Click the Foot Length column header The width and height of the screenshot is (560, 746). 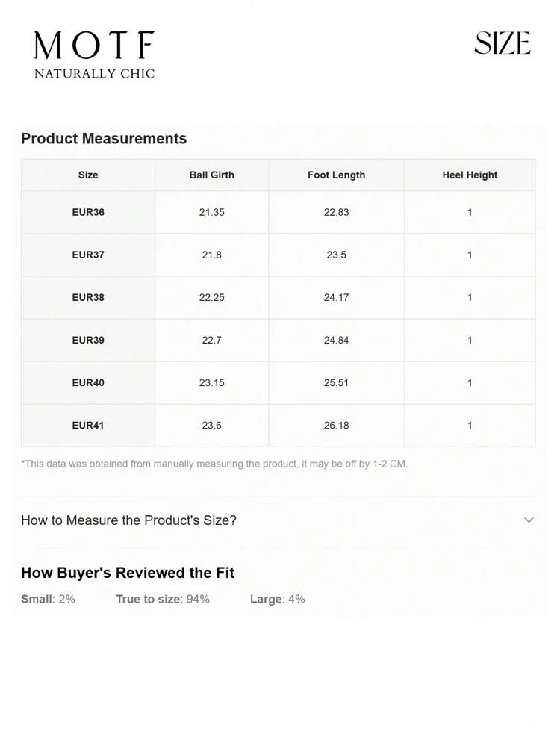coord(336,175)
